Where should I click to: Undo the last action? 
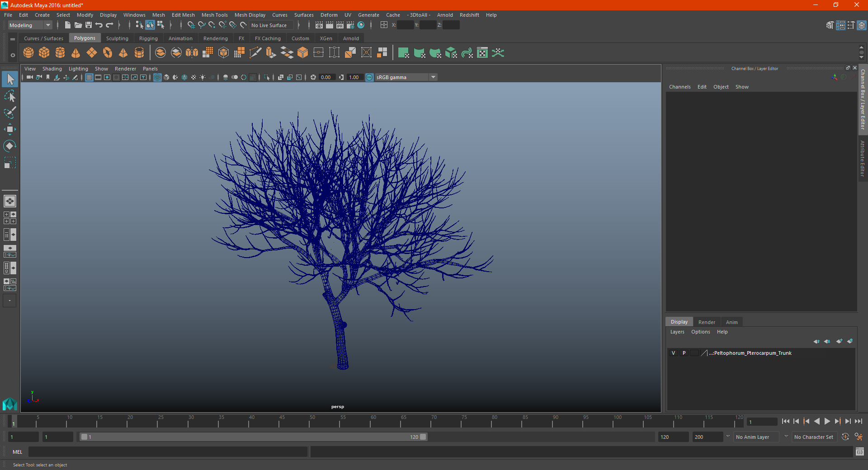pyautogui.click(x=99, y=25)
